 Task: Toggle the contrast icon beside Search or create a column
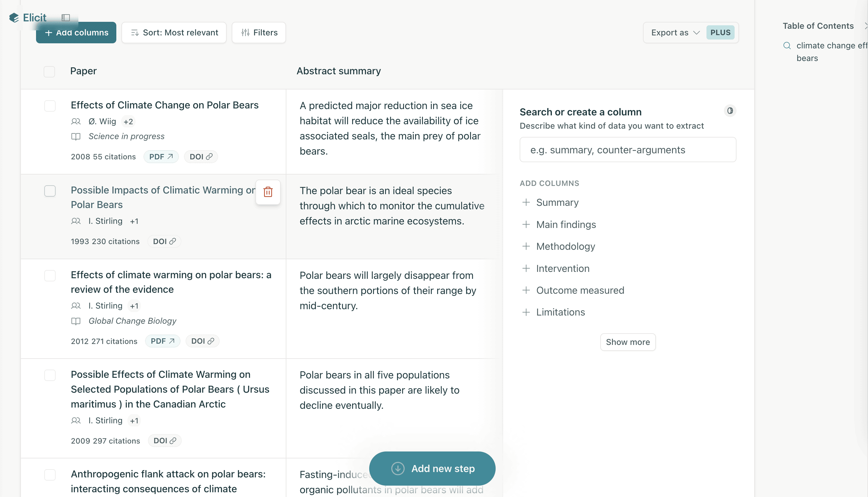[x=730, y=111]
